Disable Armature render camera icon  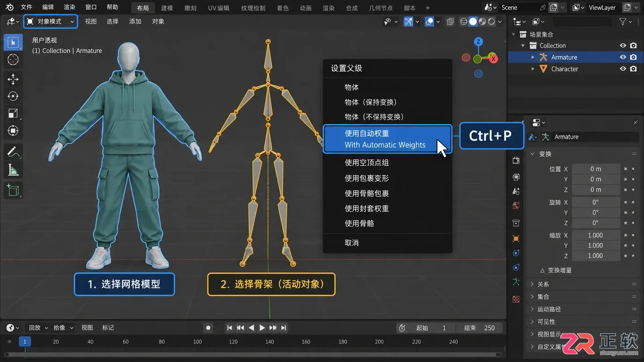coord(633,57)
